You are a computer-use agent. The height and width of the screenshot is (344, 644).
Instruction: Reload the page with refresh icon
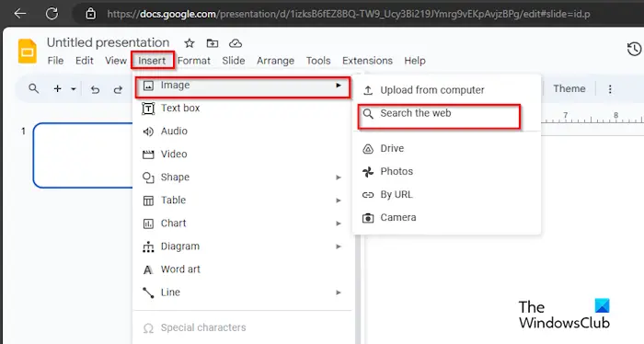52,14
